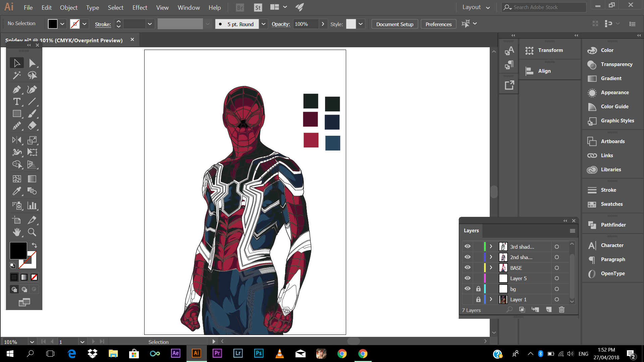Choose the Blend tool
Viewport: 644px width, 362px height.
[x=32, y=191]
